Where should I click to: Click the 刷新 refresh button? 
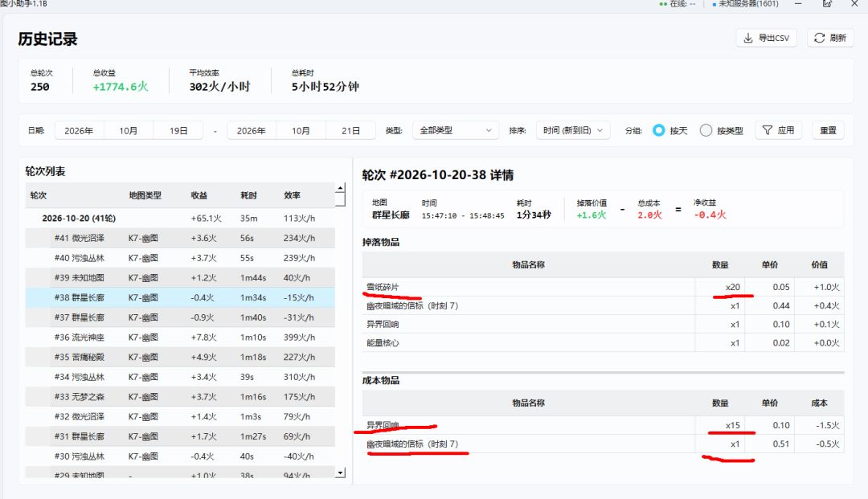(x=829, y=38)
